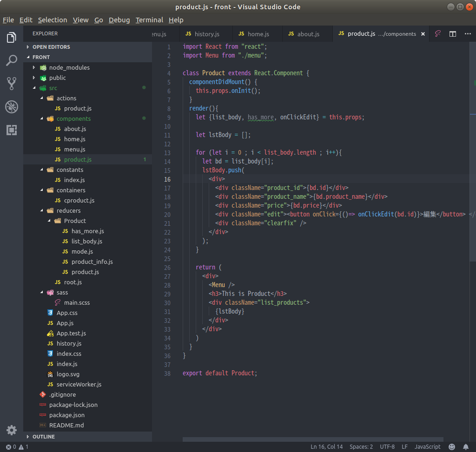This screenshot has width=476, height=452.
Task: Open Source Control view in activity bar
Action: (12, 84)
